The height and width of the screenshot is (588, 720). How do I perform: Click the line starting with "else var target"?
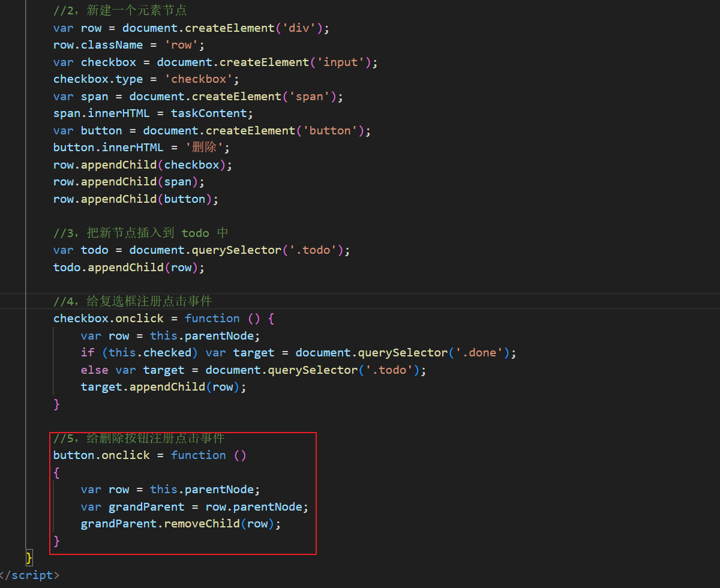point(254,370)
